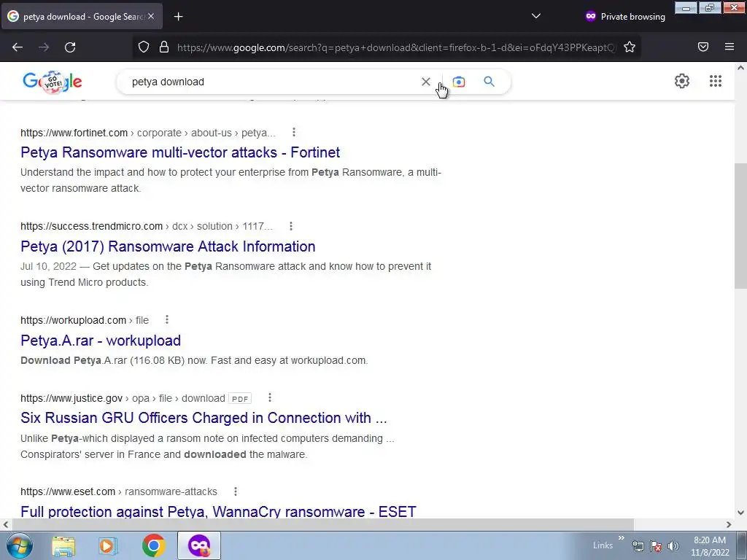
Task: Click the scroll up arrow
Action: pos(740,68)
